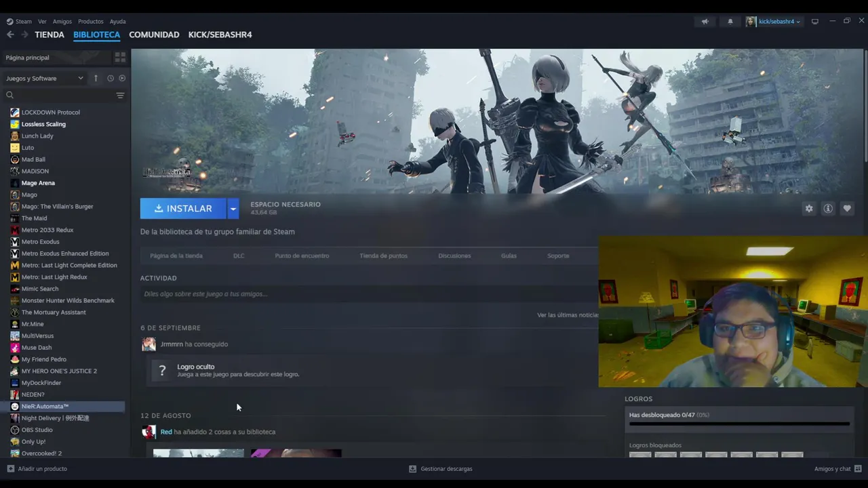The height and width of the screenshot is (488, 868).
Task: Select Metro Exodus game icon
Action: 15,242
